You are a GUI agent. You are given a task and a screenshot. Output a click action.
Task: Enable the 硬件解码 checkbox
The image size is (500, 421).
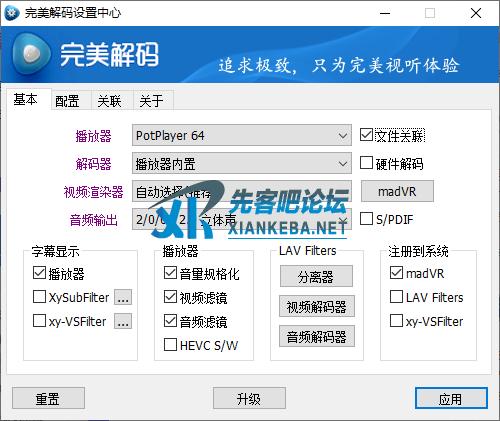click(366, 163)
